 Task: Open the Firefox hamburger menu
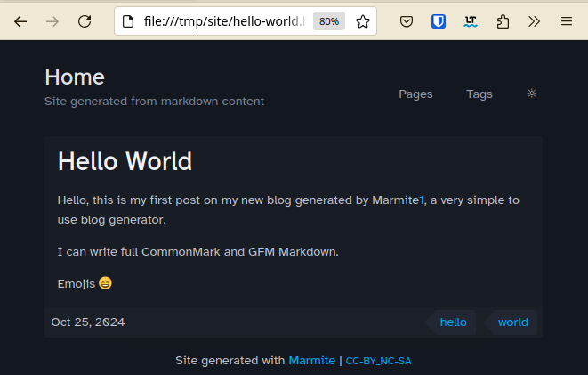pos(567,21)
